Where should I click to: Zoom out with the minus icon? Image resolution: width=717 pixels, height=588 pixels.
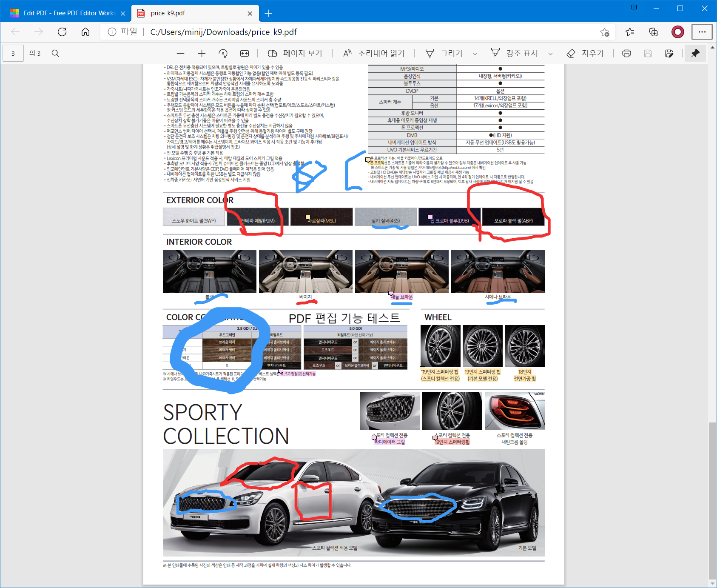pyautogui.click(x=180, y=53)
